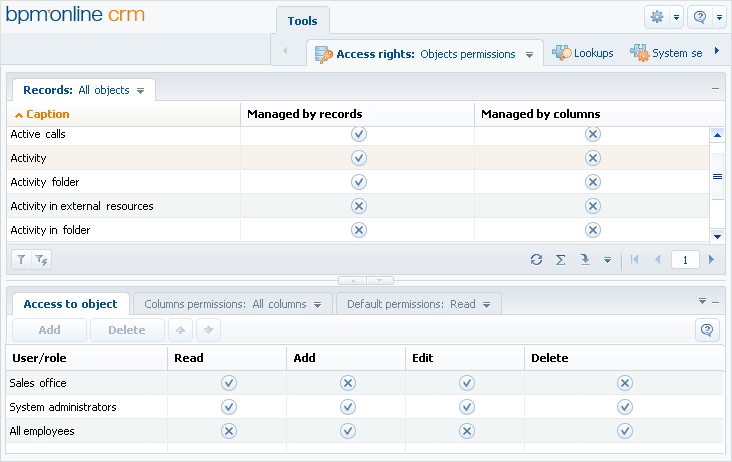Select the Tools tab

click(x=303, y=21)
